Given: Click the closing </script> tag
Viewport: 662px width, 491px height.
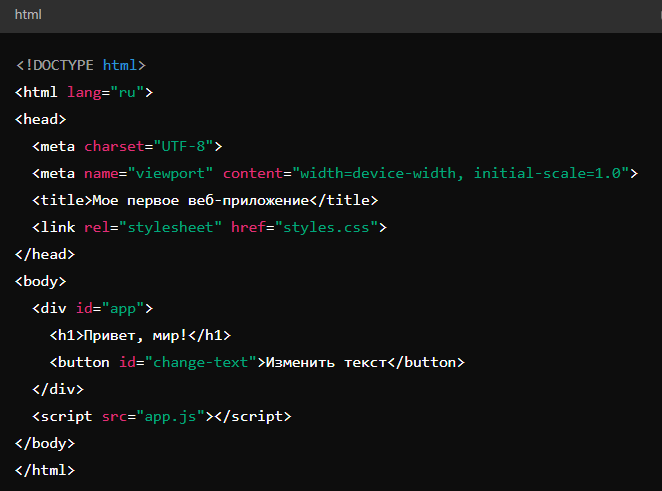Looking at the screenshot, I should tap(252, 417).
